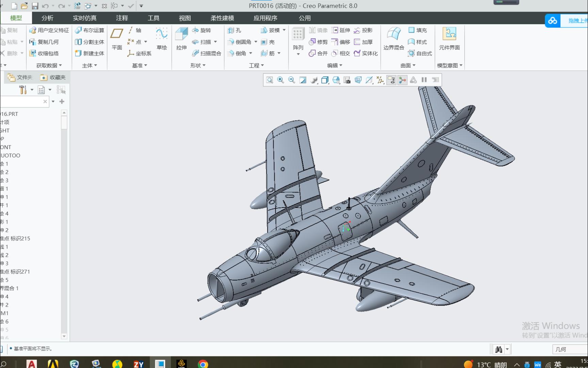Select the Thicken (加厚) tool

[363, 42]
